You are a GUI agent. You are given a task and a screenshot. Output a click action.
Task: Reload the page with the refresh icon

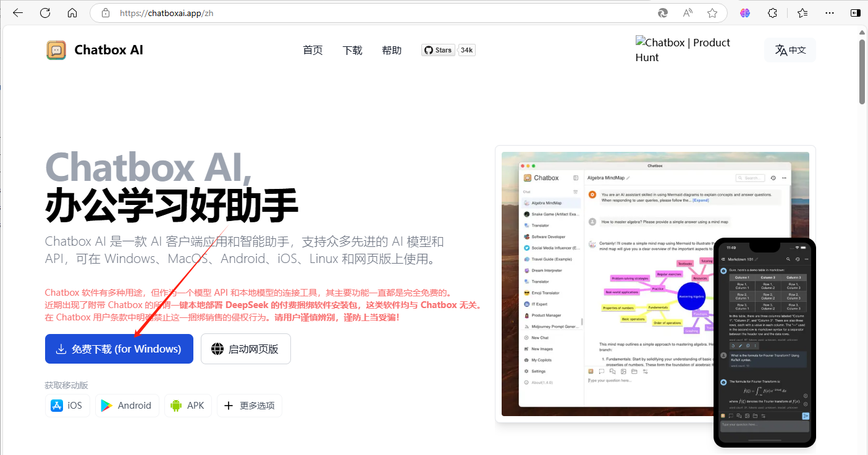point(45,13)
